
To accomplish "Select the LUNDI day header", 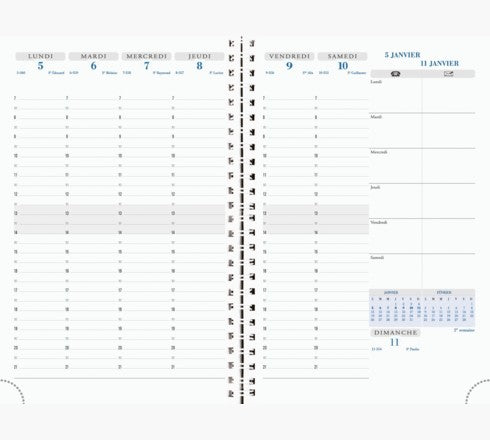I will 40,56.
